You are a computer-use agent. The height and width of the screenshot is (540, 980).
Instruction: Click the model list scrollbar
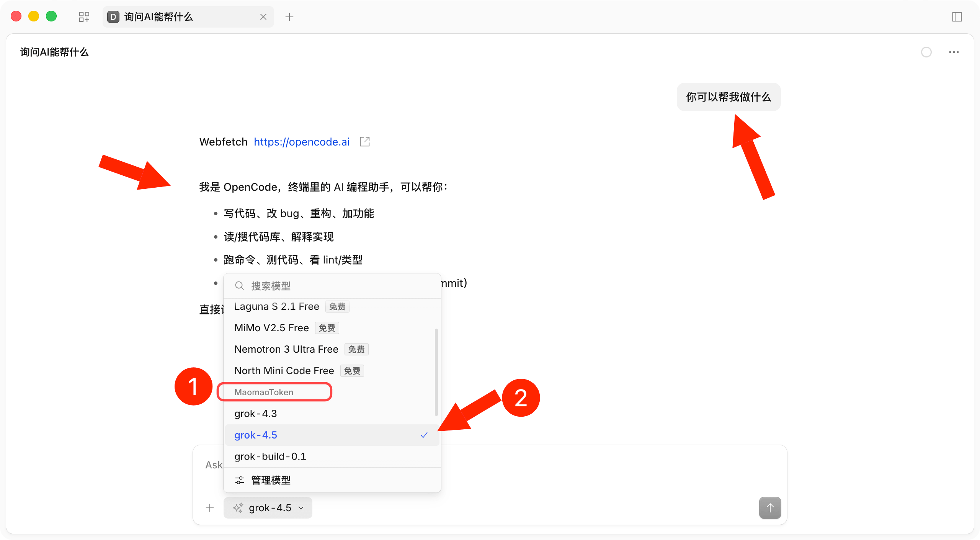point(436,372)
